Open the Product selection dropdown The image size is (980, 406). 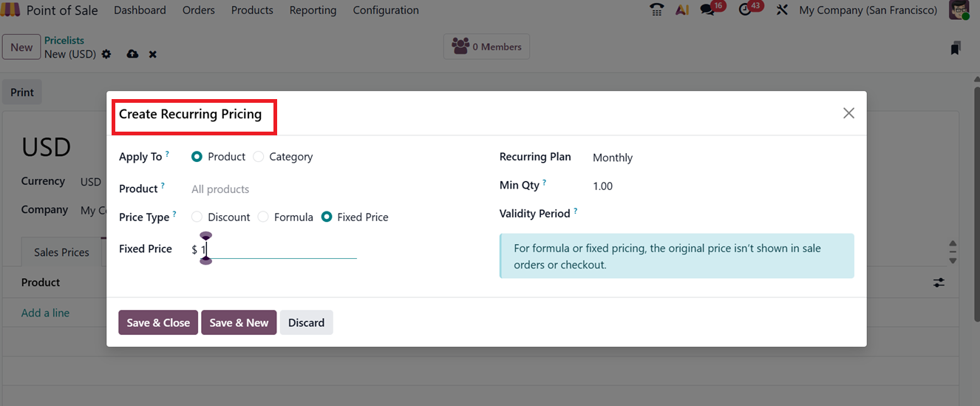tap(273, 189)
